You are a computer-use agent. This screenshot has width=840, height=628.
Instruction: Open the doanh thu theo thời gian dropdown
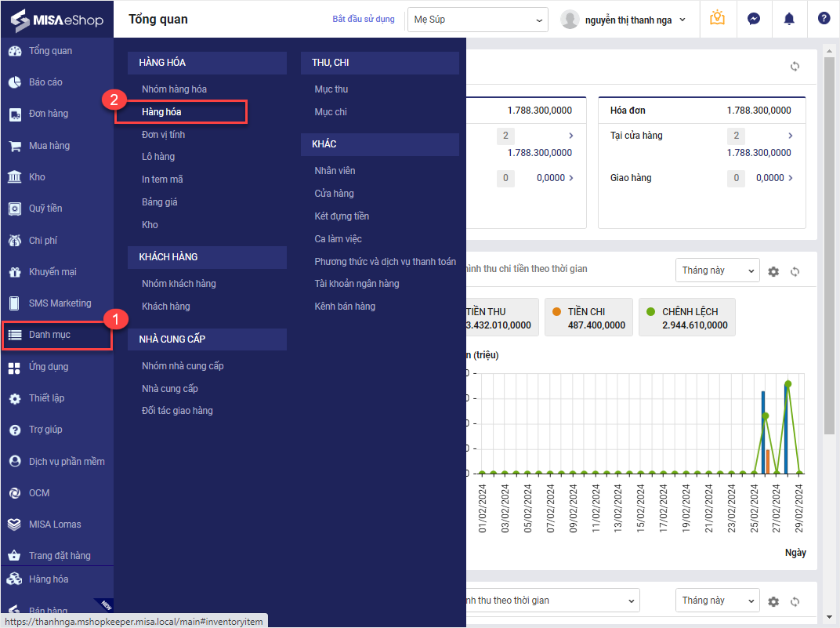click(x=553, y=601)
